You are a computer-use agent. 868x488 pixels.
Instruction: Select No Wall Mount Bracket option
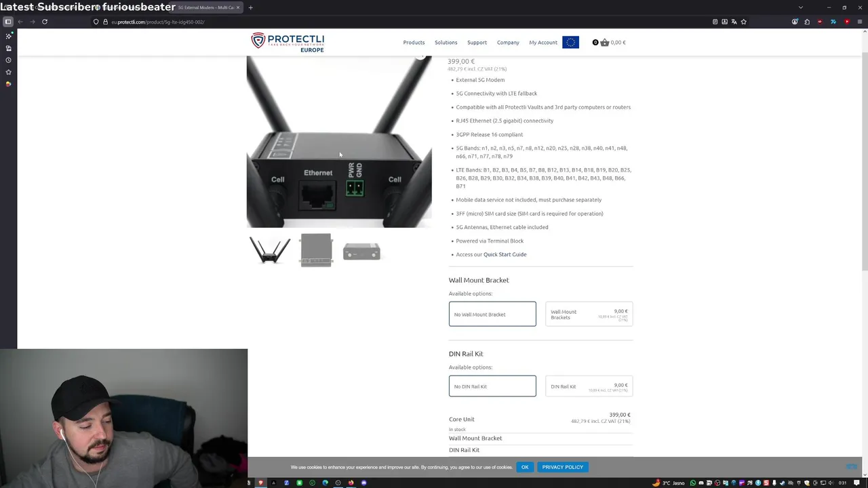pyautogui.click(x=492, y=314)
